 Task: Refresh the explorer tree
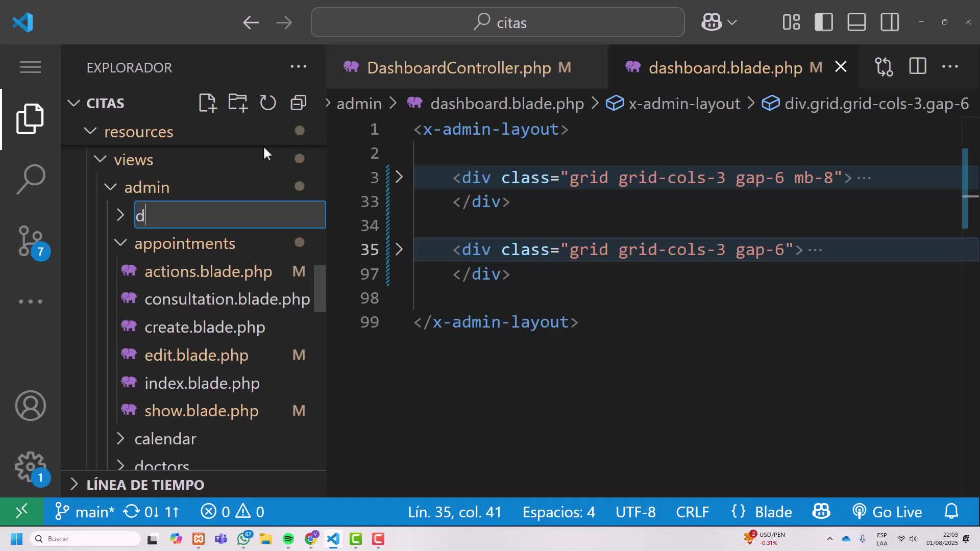coord(268,103)
